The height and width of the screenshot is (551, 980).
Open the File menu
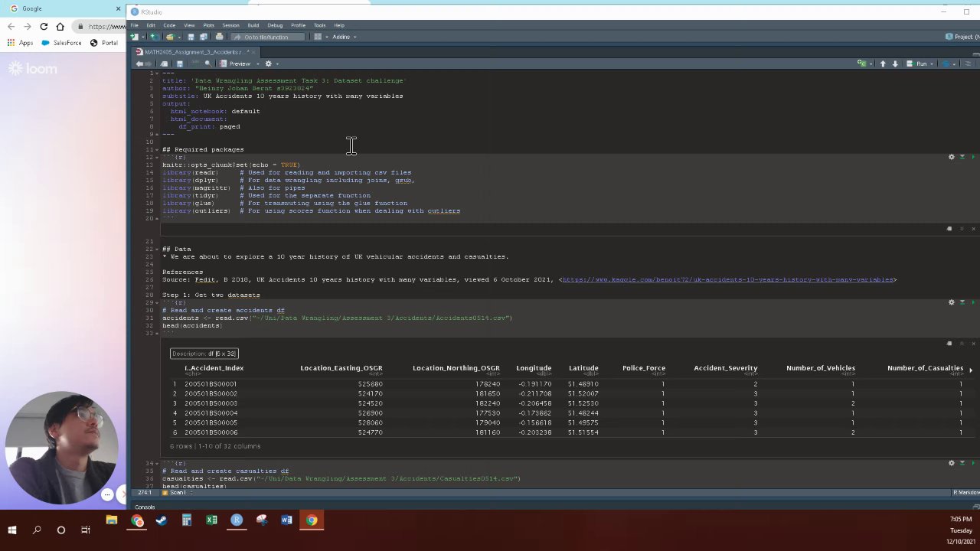[x=134, y=25]
